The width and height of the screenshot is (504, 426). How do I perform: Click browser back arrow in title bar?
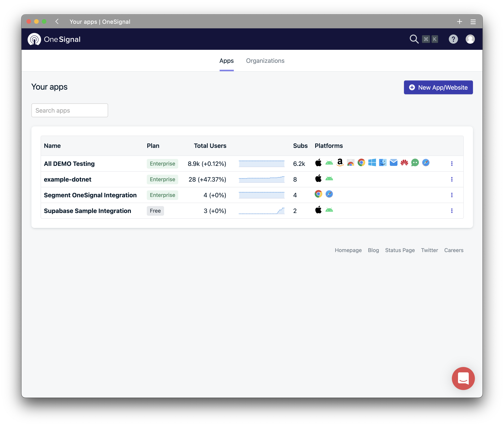[x=57, y=21]
